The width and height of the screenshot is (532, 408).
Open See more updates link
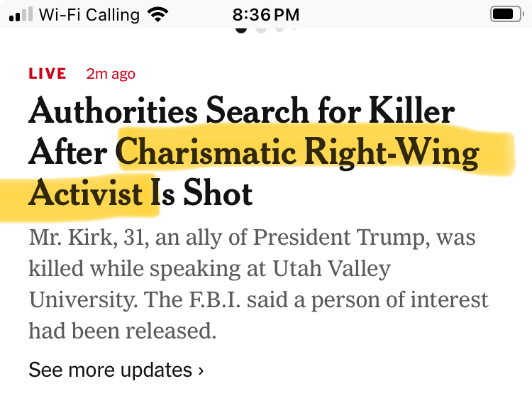(x=111, y=370)
